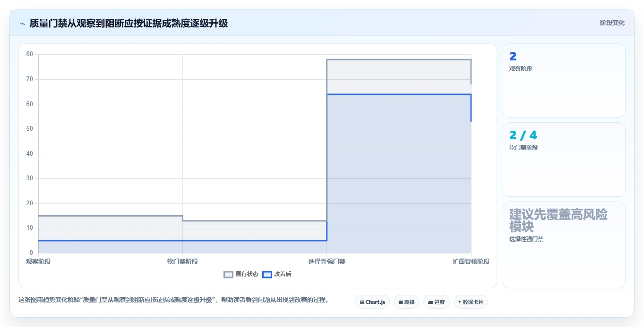Click the lightning icon beside the title

coord(22,24)
